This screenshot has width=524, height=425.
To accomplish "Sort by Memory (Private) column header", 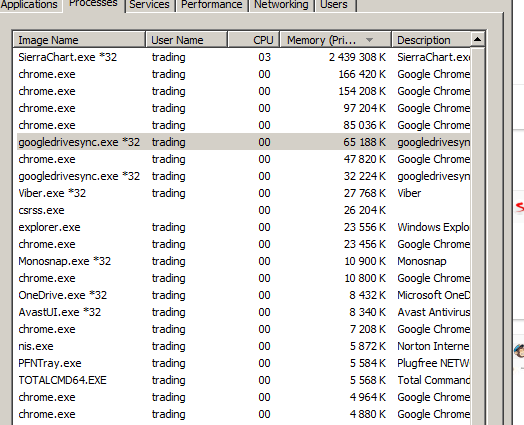I will [x=336, y=40].
